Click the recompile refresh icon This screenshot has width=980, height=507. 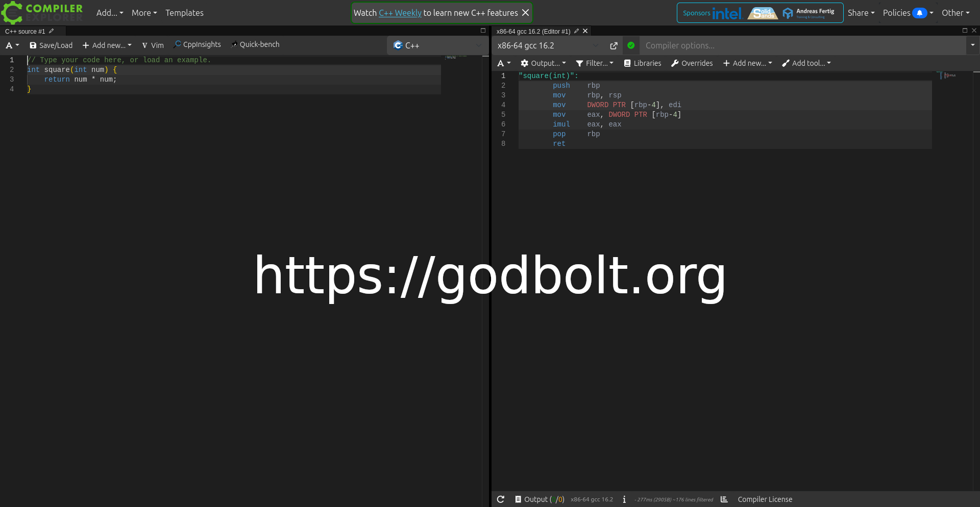coord(501,499)
